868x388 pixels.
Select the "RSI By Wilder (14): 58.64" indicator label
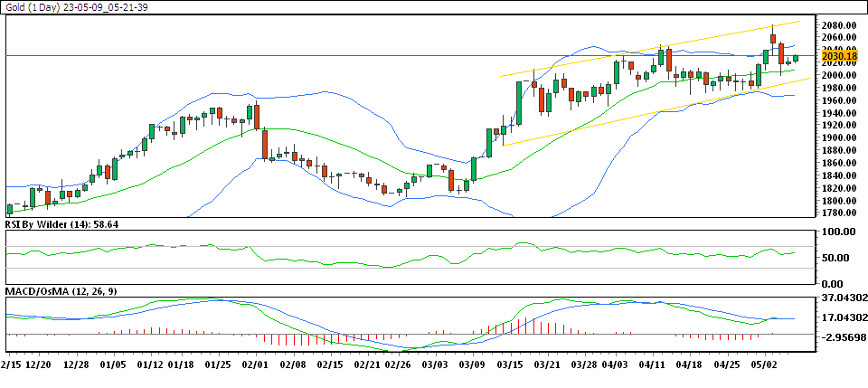pyautogui.click(x=62, y=224)
